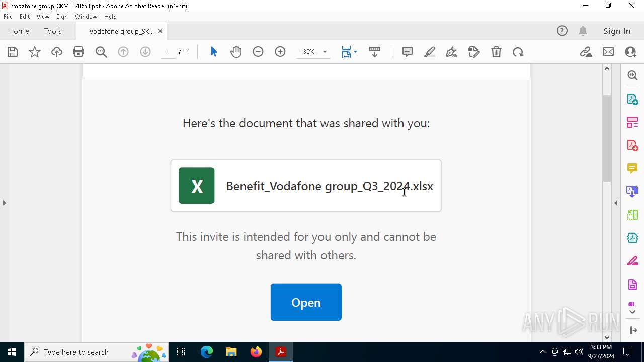Open the notifications bell
Image resolution: width=644 pixels, height=362 pixels.
point(583,31)
